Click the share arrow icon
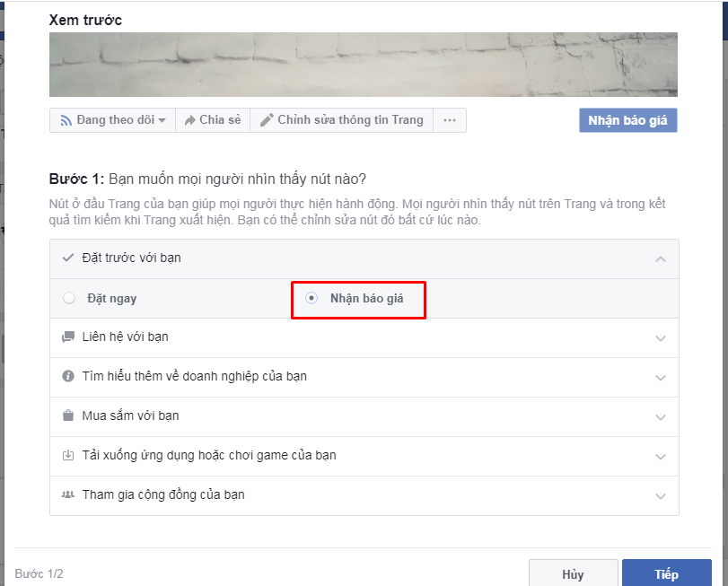This screenshot has width=728, height=586. (x=190, y=120)
